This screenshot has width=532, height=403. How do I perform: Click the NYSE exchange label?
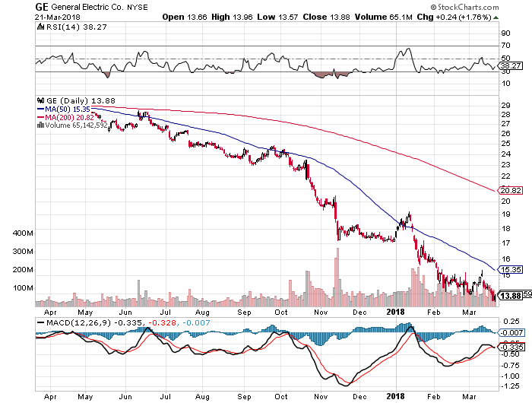(x=138, y=8)
